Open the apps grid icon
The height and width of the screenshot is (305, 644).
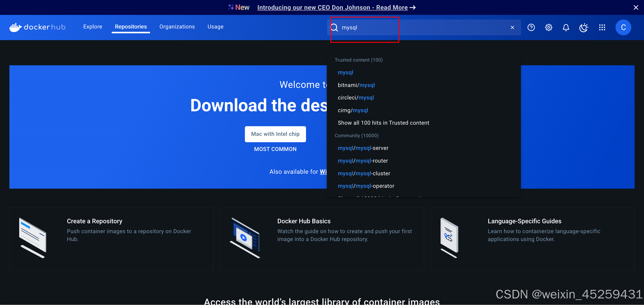pos(602,28)
